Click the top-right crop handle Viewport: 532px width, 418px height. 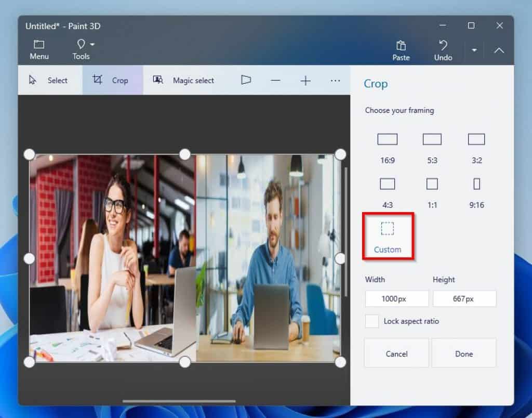click(340, 154)
